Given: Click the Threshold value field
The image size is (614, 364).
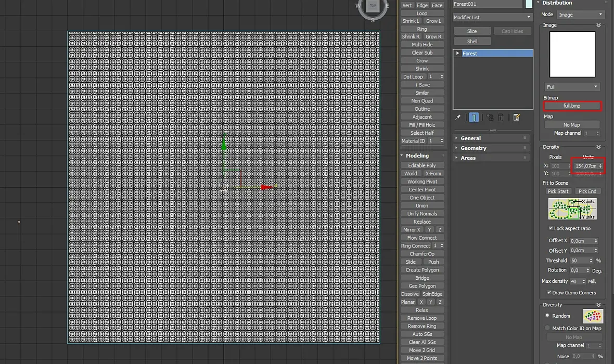Looking at the screenshot, I should 580,261.
